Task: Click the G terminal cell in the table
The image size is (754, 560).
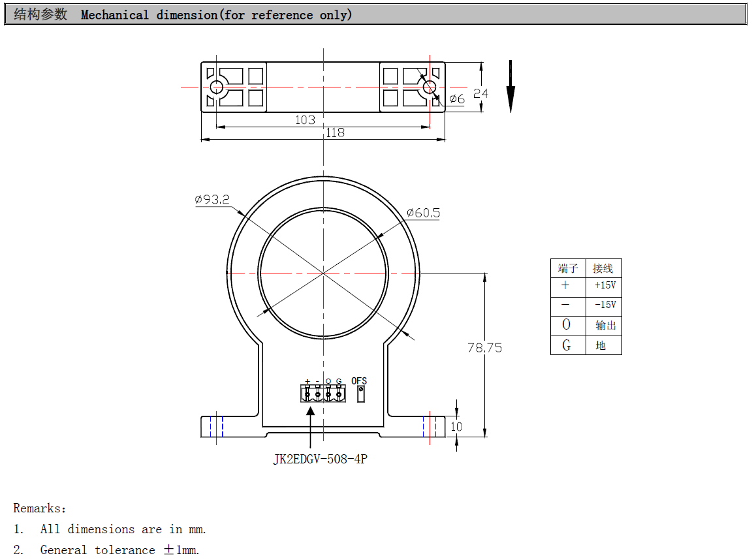Action: coord(567,345)
